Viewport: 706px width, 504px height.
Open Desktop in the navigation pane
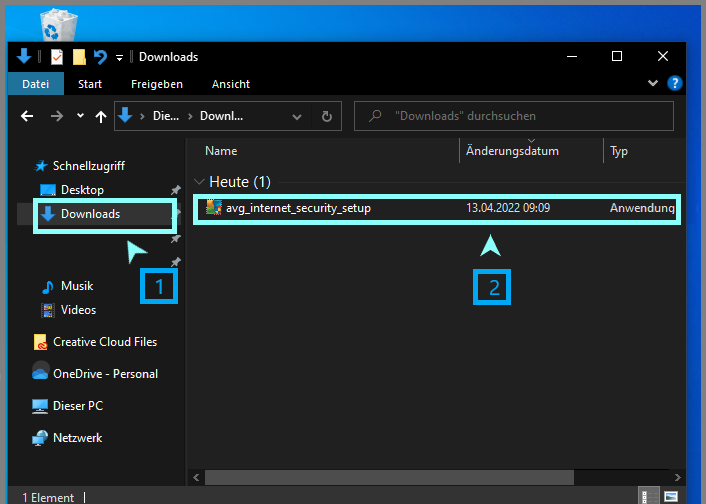point(82,190)
